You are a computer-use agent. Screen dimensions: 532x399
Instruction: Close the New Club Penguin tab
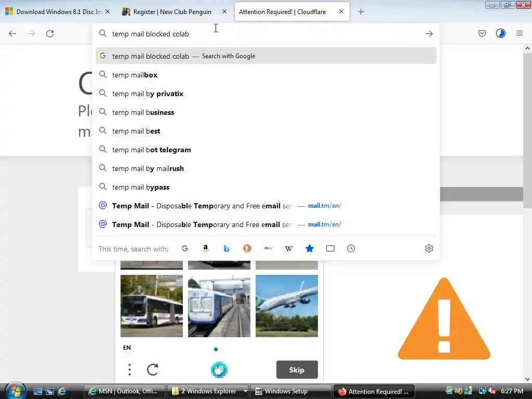[224, 11]
